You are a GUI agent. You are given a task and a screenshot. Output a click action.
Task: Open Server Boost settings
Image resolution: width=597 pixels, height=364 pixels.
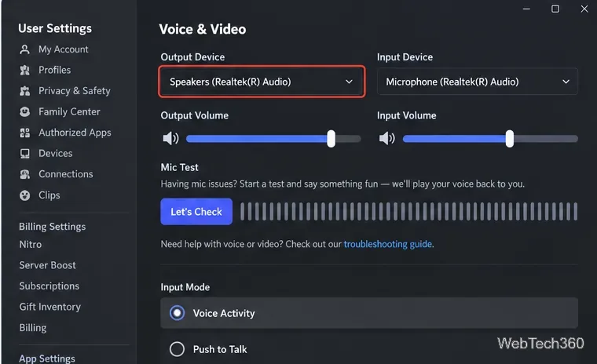48,265
